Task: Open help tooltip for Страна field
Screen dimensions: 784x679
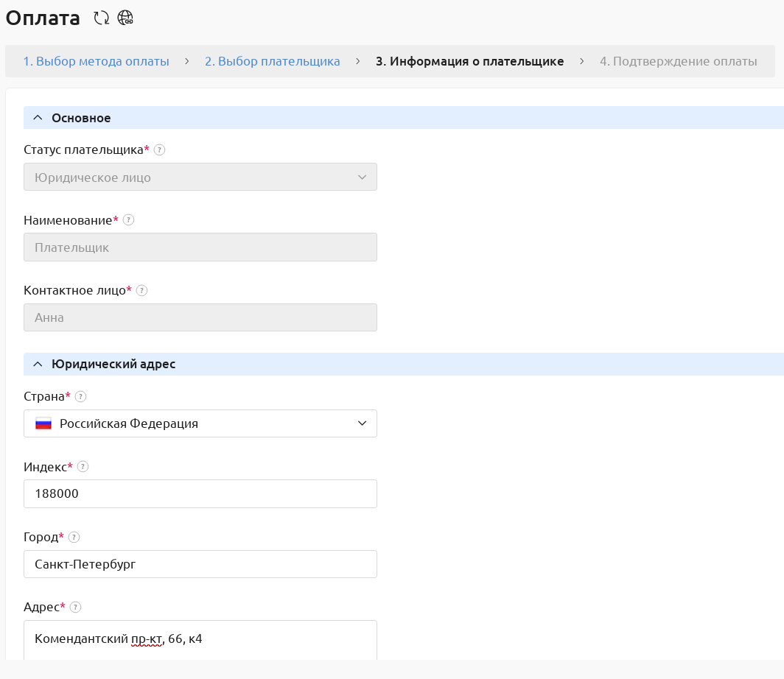Action: tap(81, 397)
